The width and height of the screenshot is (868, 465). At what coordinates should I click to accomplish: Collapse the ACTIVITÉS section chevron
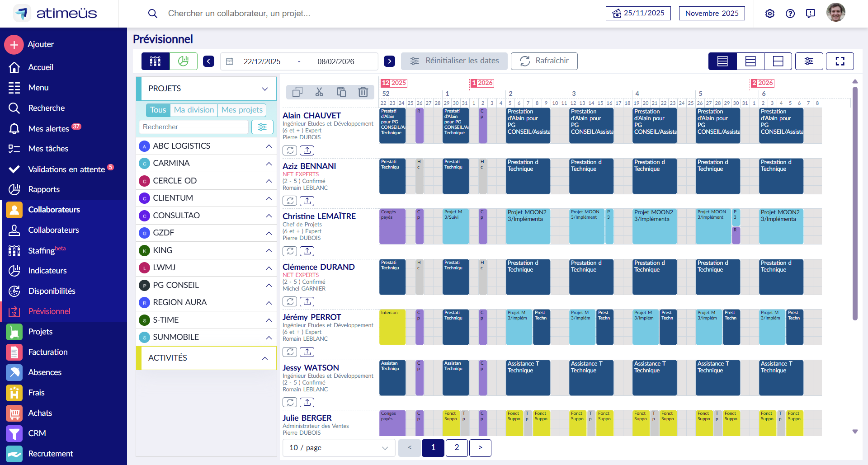pyautogui.click(x=265, y=358)
